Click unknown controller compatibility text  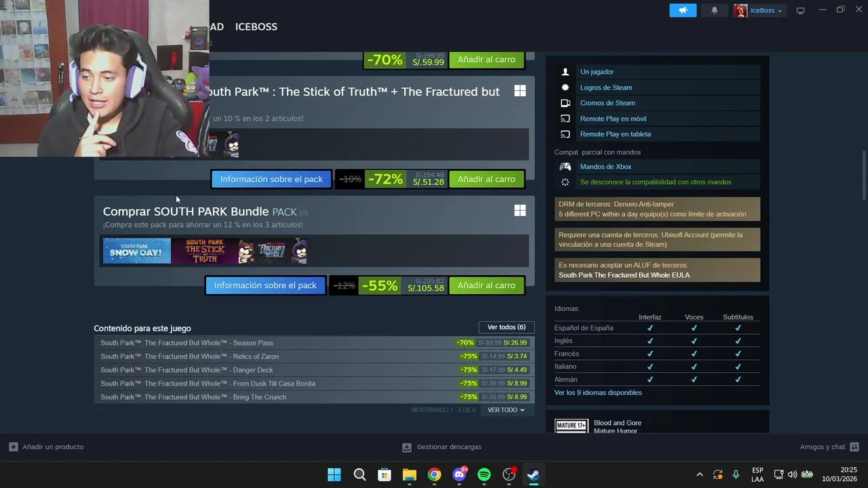coord(656,182)
